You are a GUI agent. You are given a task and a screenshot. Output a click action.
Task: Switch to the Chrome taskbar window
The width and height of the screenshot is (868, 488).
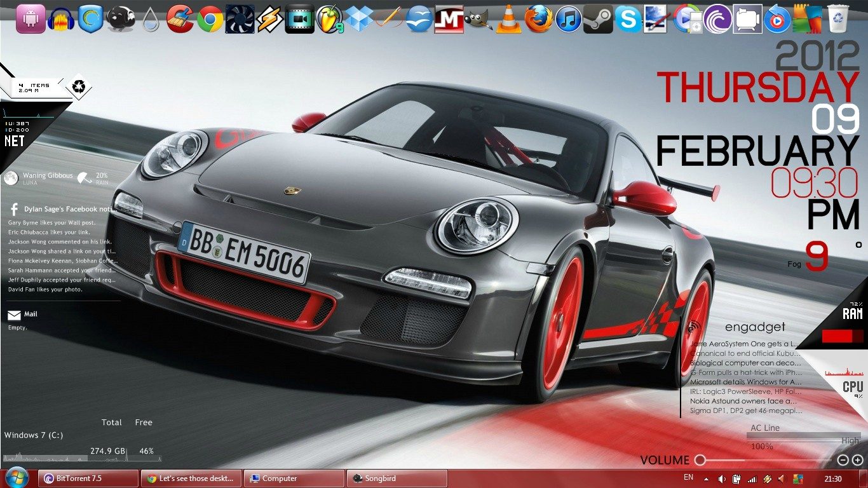(x=191, y=478)
